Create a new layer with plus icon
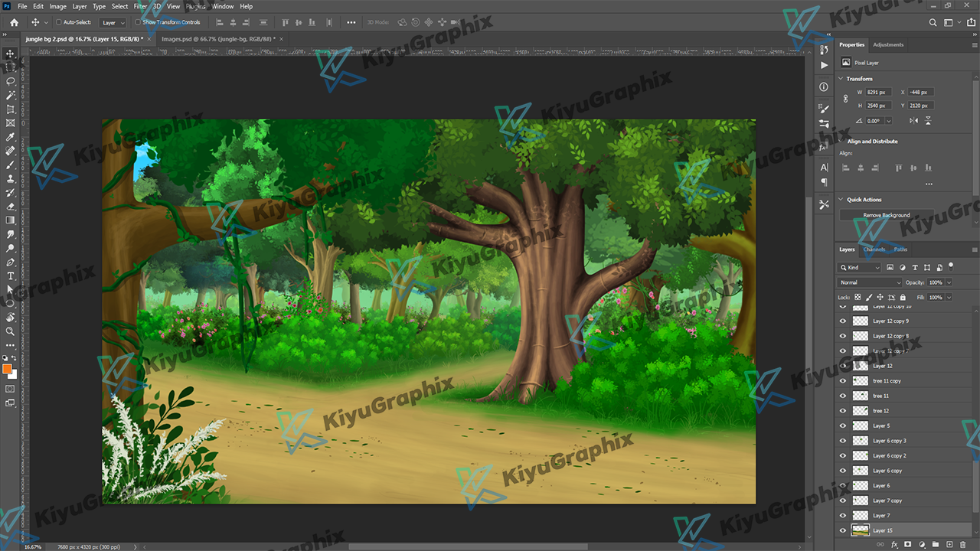The image size is (980, 551). (949, 544)
